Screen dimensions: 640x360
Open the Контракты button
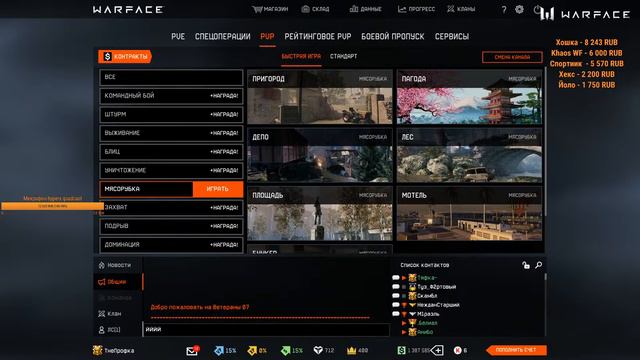pyautogui.click(x=125, y=56)
